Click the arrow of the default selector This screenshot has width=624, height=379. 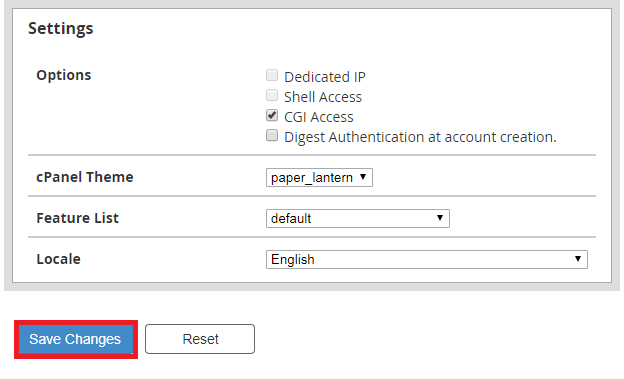click(440, 218)
